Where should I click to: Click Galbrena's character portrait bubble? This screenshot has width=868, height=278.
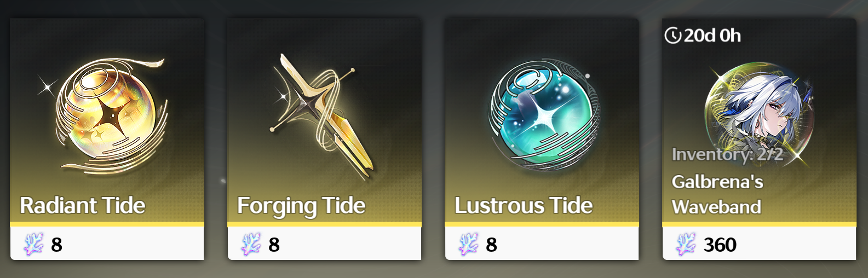[759, 113]
